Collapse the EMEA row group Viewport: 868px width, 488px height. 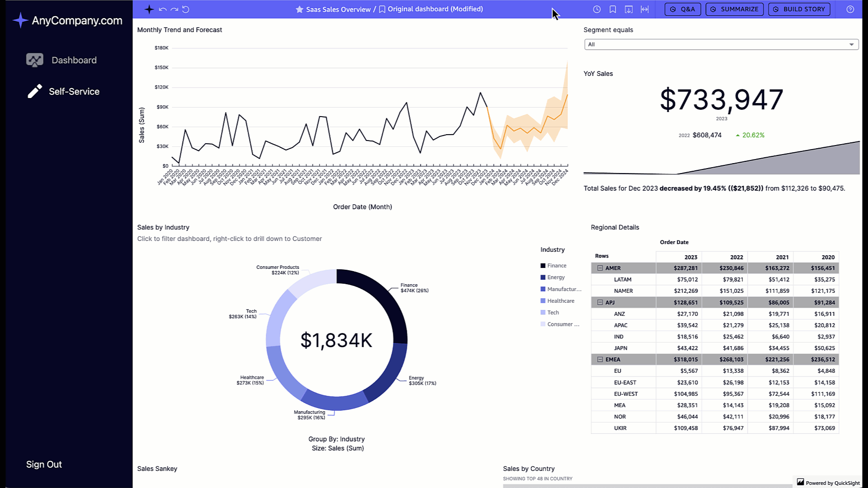pos(600,360)
